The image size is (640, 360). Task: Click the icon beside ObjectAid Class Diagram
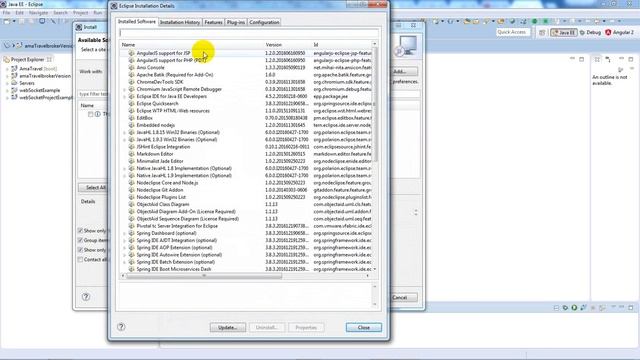coord(131,204)
